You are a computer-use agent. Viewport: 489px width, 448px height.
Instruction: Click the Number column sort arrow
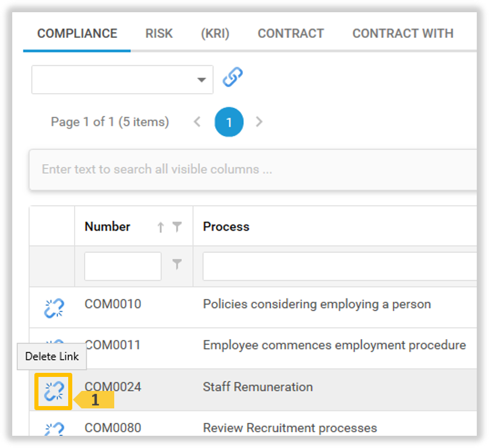161,227
